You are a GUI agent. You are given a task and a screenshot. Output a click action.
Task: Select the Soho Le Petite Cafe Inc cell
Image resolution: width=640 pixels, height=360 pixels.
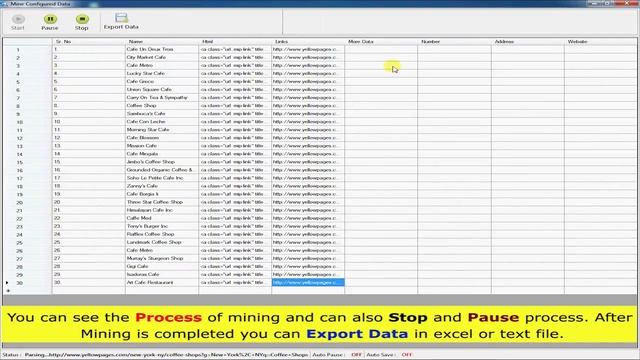pos(162,178)
